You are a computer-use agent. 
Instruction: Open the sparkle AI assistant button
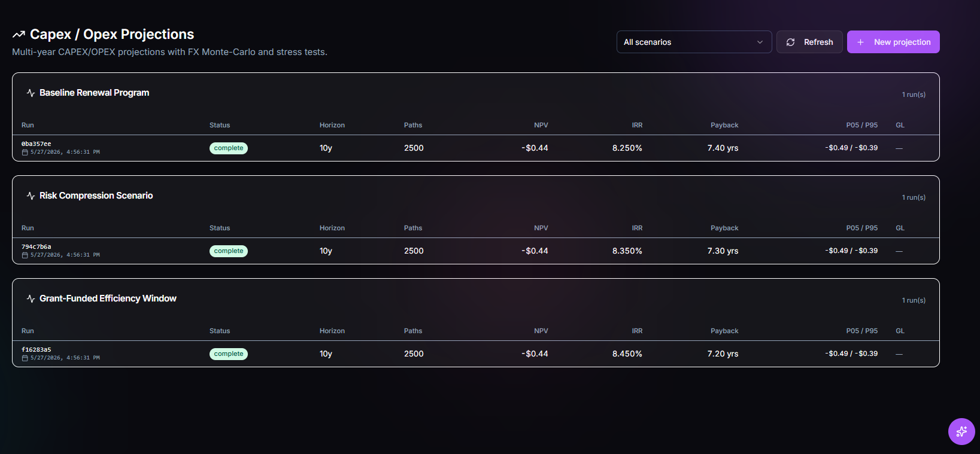coord(961,431)
